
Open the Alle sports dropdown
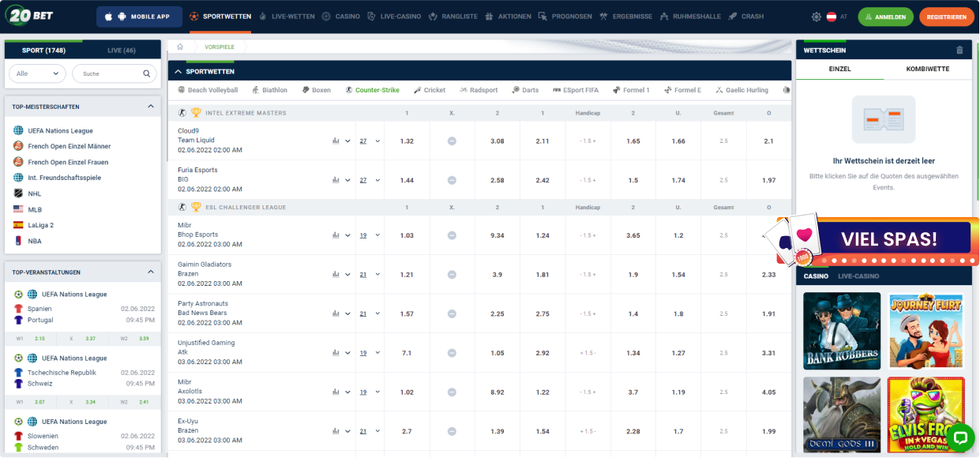(37, 73)
